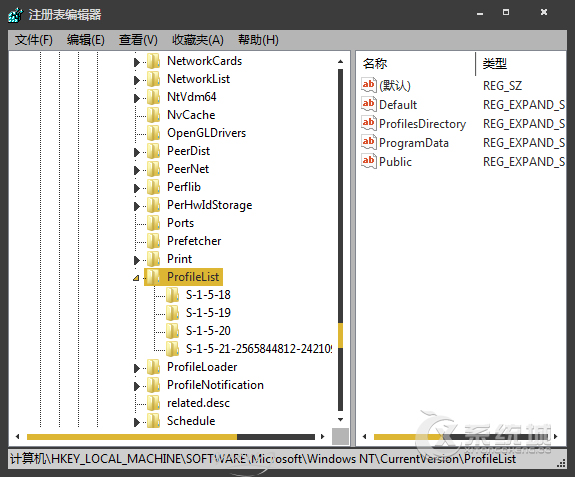Viewport: 575px width, 477px height.
Task: Click tree pane vertical scrollbar up arrow
Action: [340, 61]
